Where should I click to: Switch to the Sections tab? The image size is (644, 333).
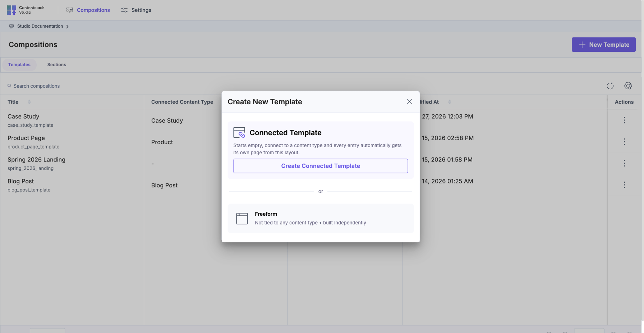[57, 65]
